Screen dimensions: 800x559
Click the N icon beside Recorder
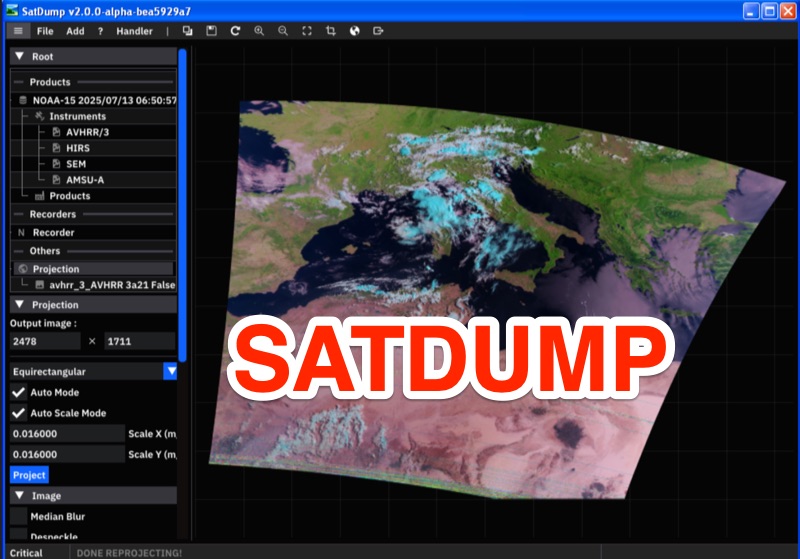tap(21, 233)
